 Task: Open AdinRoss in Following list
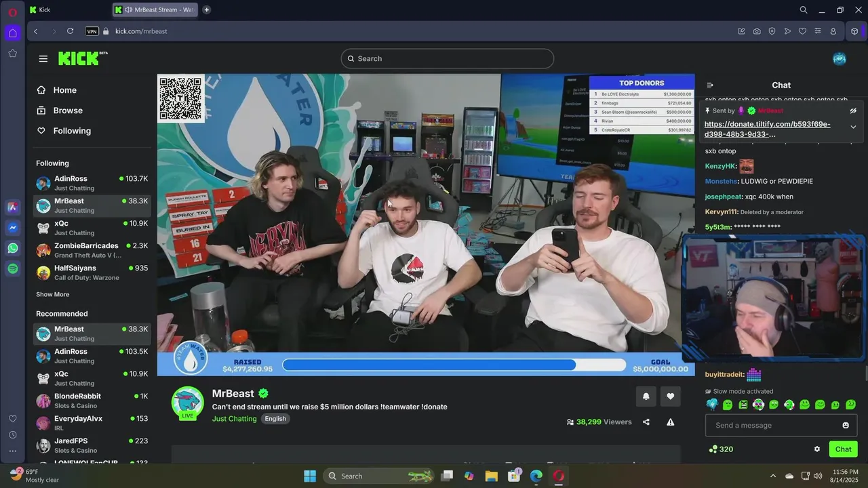92,183
